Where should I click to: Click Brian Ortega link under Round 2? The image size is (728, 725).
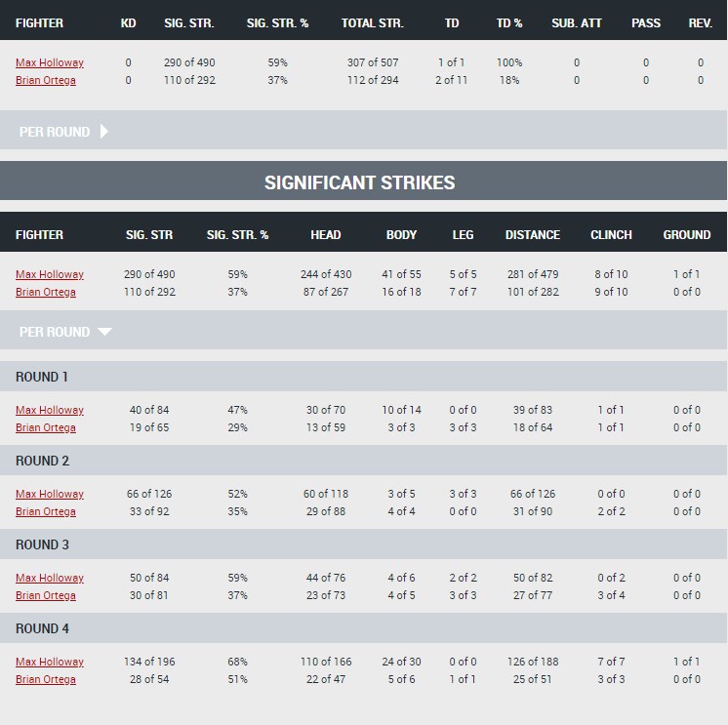46,511
